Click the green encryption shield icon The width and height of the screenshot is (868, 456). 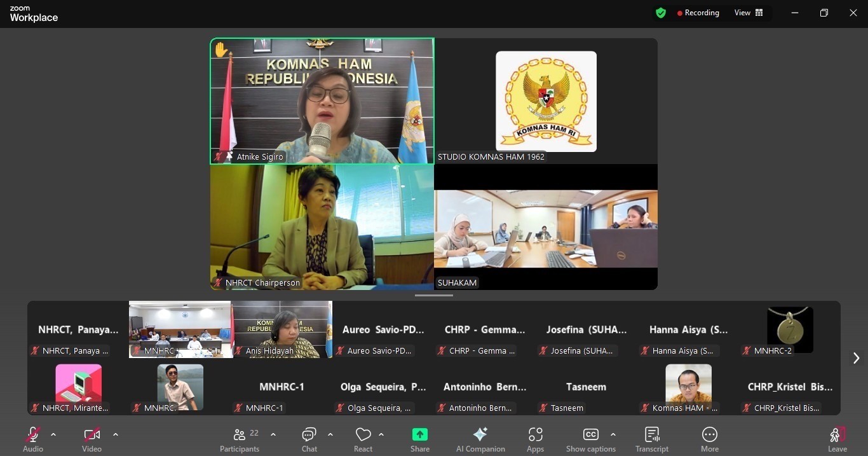661,13
